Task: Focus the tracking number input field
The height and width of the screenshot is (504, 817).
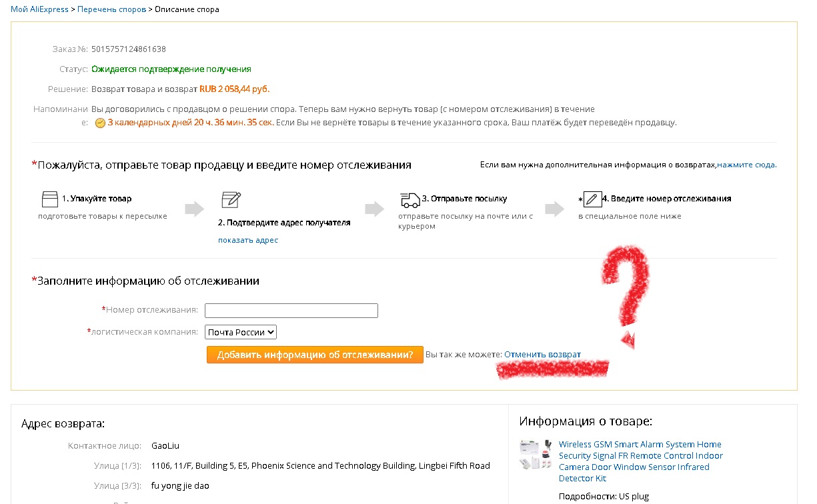Action: click(x=291, y=311)
